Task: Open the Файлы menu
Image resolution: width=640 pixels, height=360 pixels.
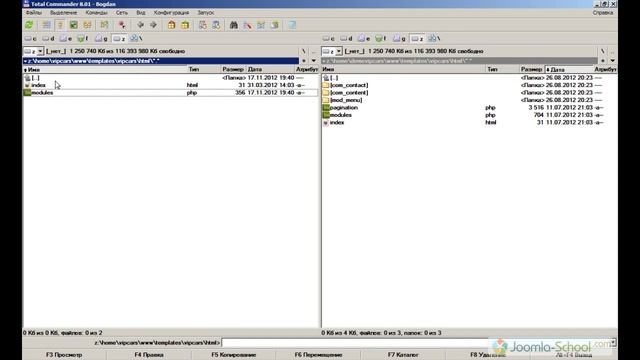Action: click(x=34, y=13)
